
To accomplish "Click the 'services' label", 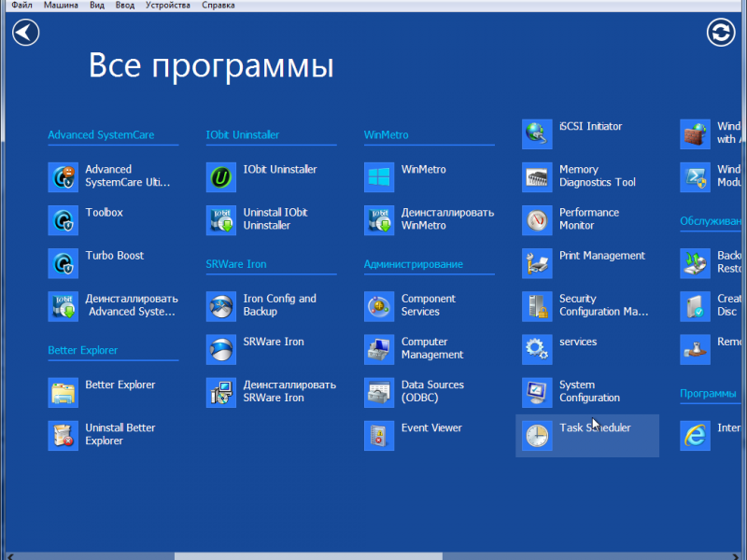I will pos(578,342).
